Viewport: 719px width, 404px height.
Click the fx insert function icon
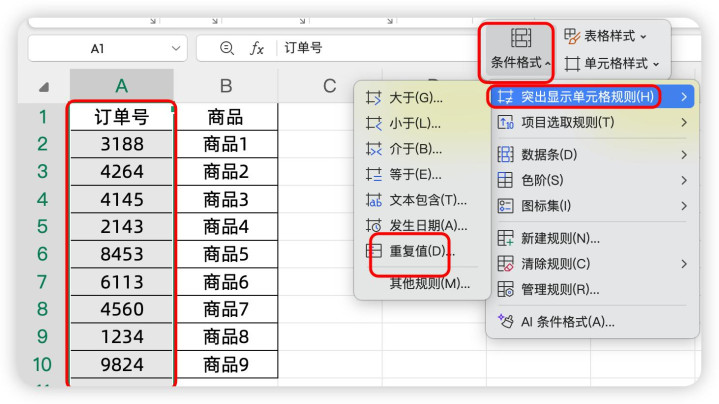[x=257, y=48]
